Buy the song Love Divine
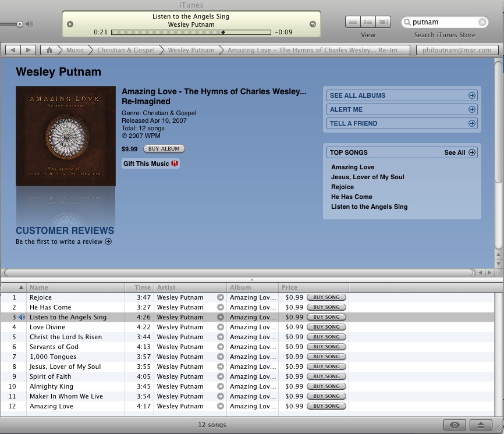This screenshot has width=504, height=434. pos(326,327)
